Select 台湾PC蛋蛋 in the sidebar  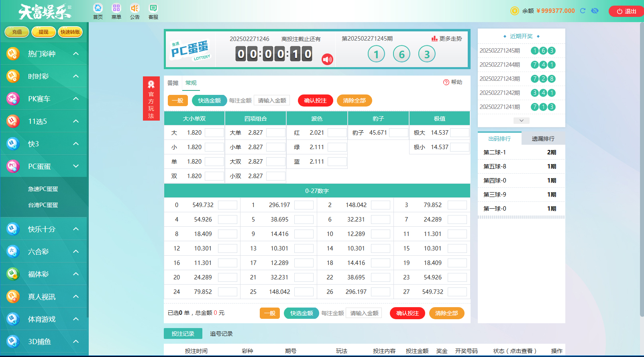[43, 205]
